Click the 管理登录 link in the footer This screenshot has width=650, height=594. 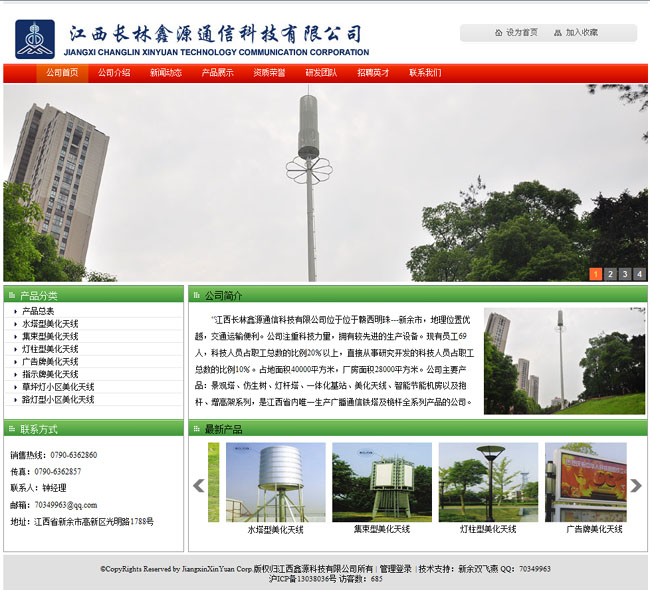point(395,568)
